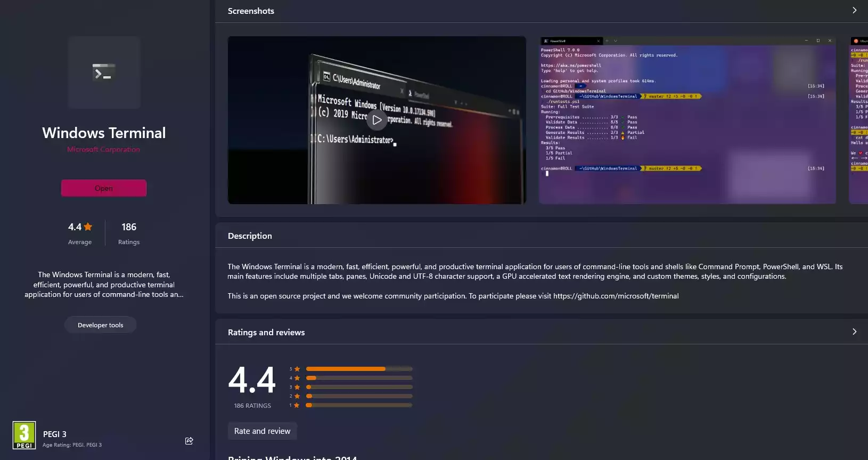Click the 1-star rating bar
The height and width of the screenshot is (460, 868).
point(359,405)
